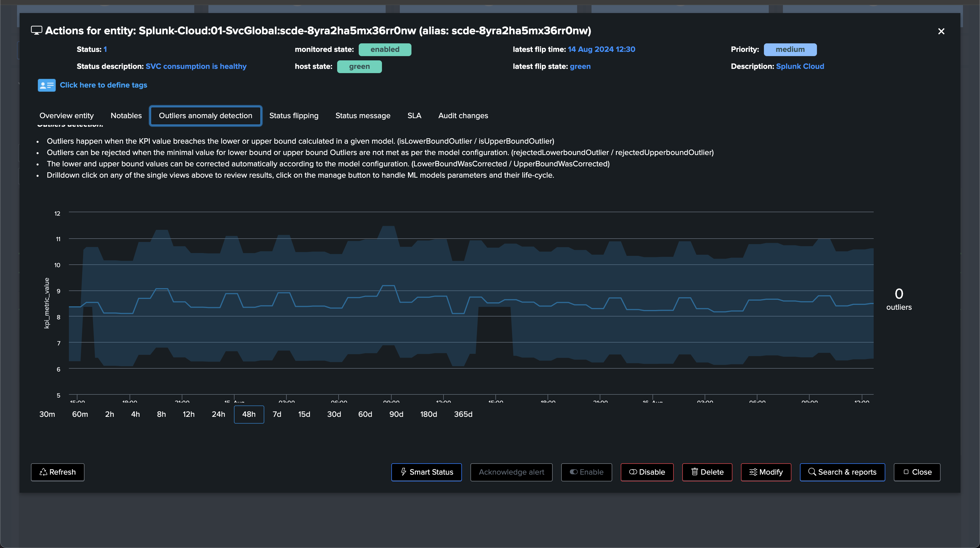This screenshot has width=980, height=548.
Task: Click latest flip time 14 Aug 2024 12:30
Action: pos(601,49)
